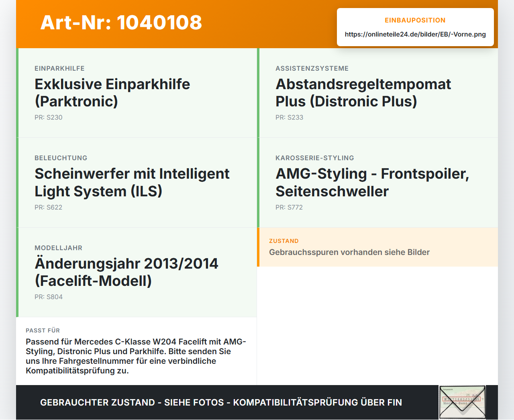Click the PASST FÜR label
The height and width of the screenshot is (420, 514).
[43, 330]
